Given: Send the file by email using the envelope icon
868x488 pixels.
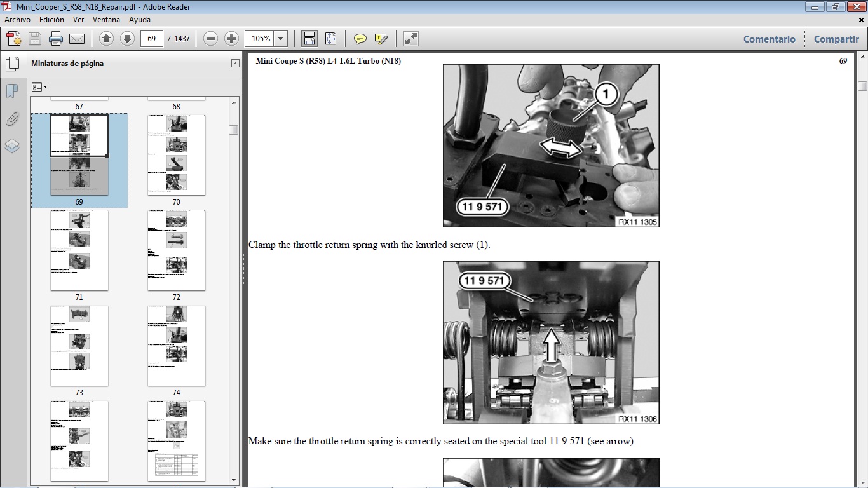Looking at the screenshot, I should point(77,39).
